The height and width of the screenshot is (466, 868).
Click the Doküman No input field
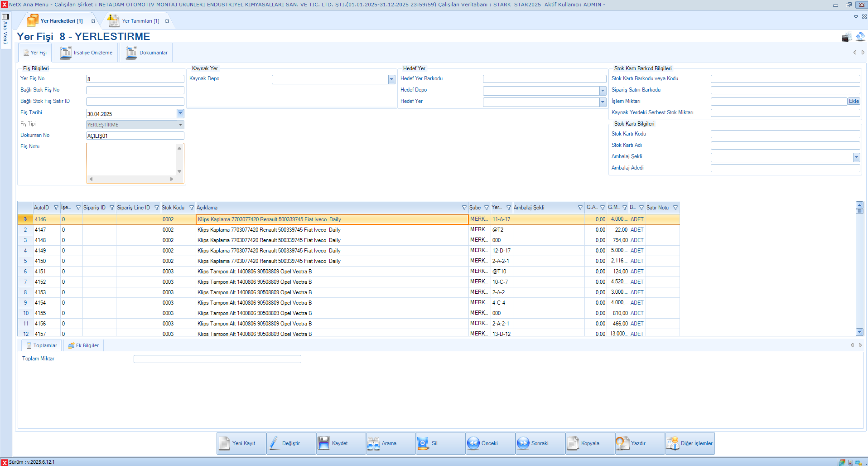click(x=135, y=136)
